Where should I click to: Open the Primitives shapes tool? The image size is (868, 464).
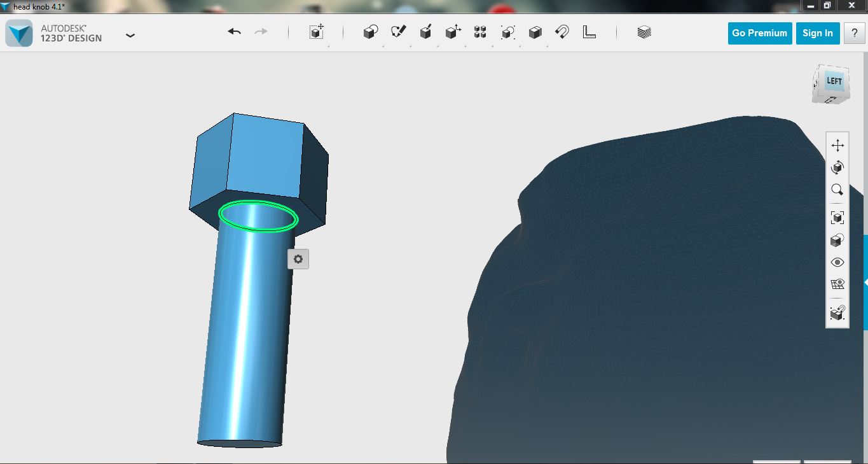(371, 32)
